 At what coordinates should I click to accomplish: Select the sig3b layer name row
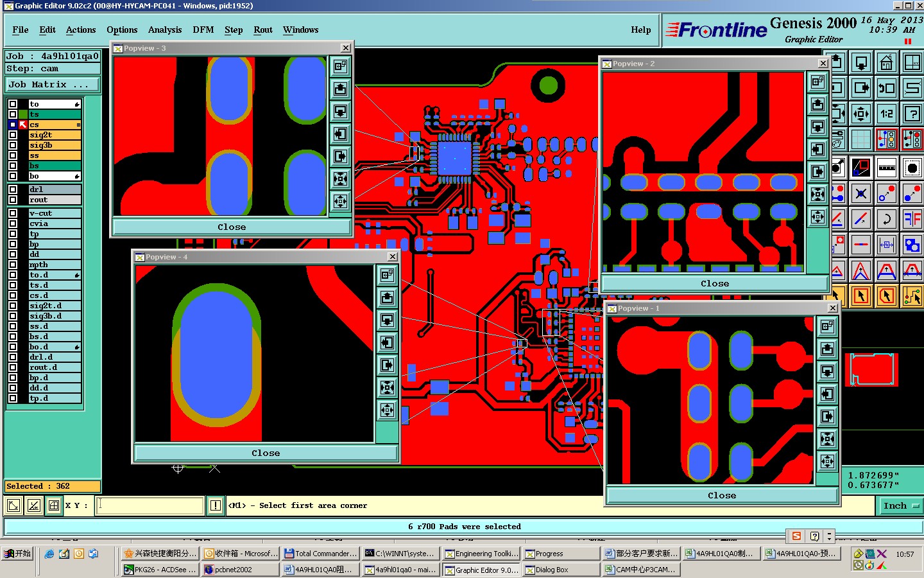coord(55,145)
